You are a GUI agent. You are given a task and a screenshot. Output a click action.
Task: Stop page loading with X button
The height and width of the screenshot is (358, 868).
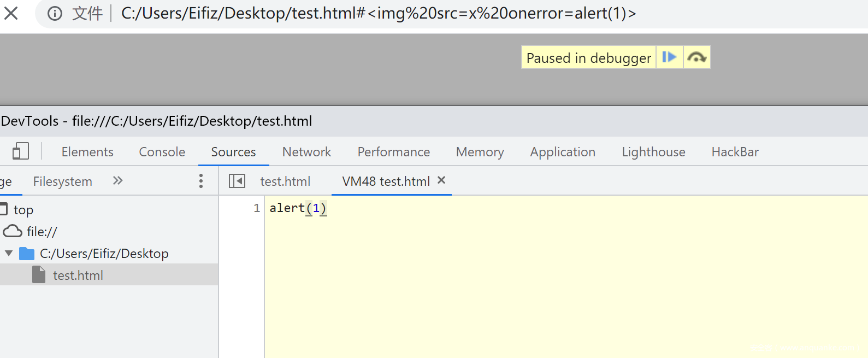pyautogui.click(x=11, y=13)
